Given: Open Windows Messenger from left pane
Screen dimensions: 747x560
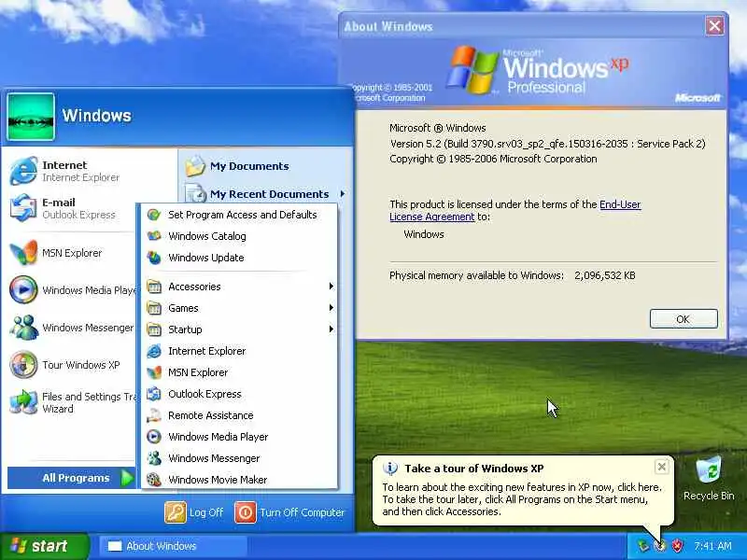Looking at the screenshot, I should click(x=72, y=328).
